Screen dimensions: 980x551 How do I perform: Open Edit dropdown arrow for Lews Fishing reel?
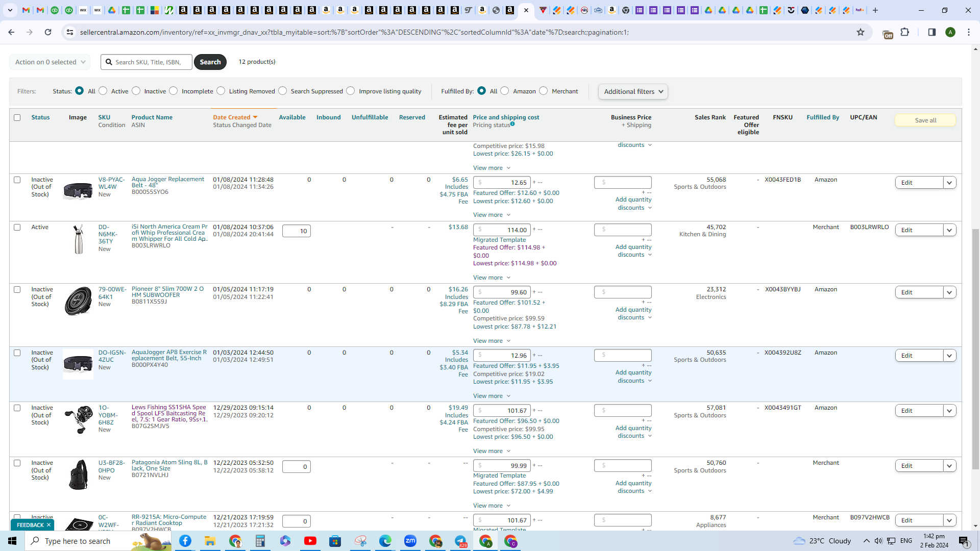[x=949, y=411]
